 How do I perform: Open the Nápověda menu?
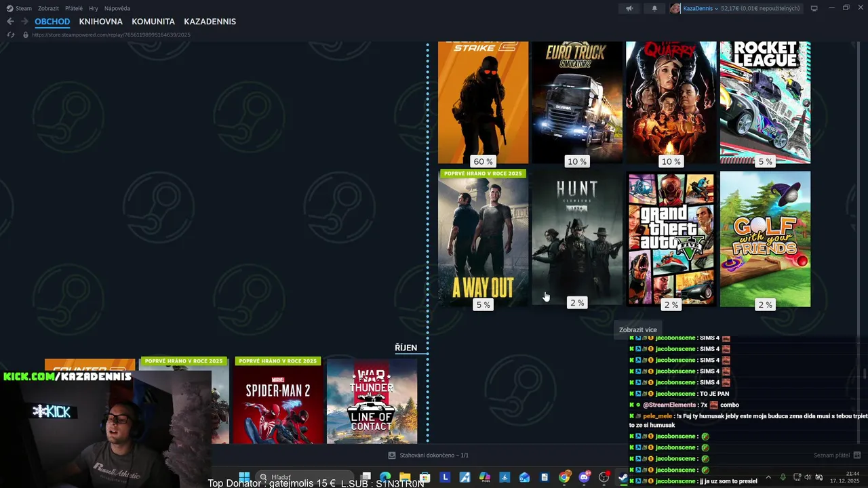point(117,8)
